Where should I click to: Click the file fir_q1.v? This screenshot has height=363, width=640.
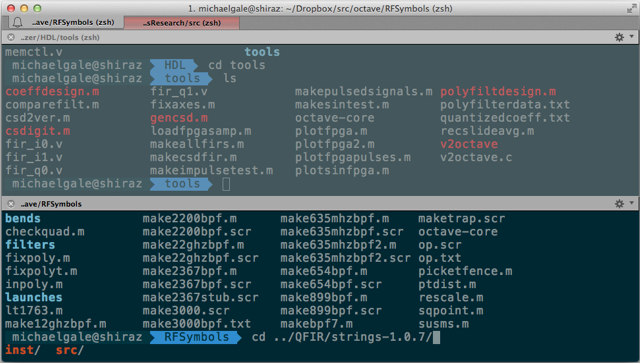tap(179, 91)
